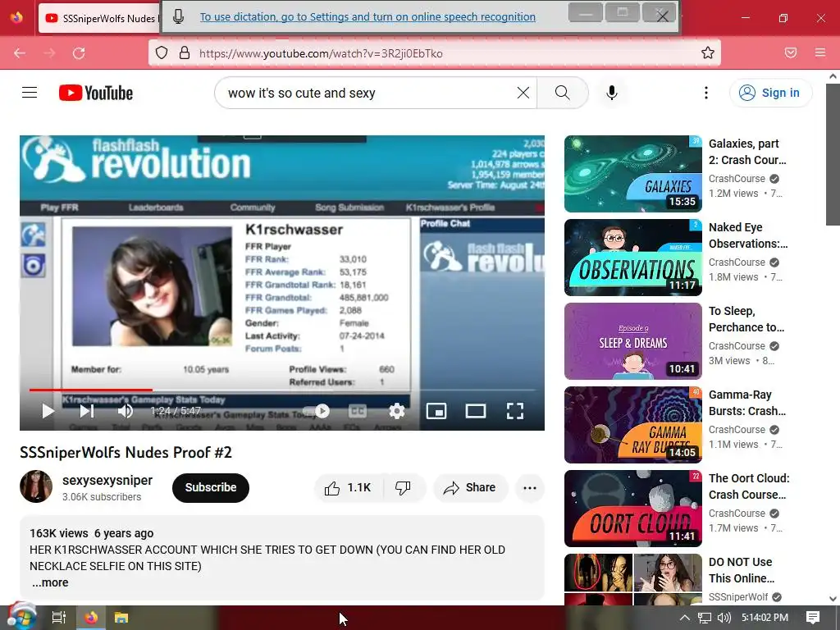Image resolution: width=840 pixels, height=630 pixels.
Task: Go to the YouTube home logo
Action: [96, 93]
